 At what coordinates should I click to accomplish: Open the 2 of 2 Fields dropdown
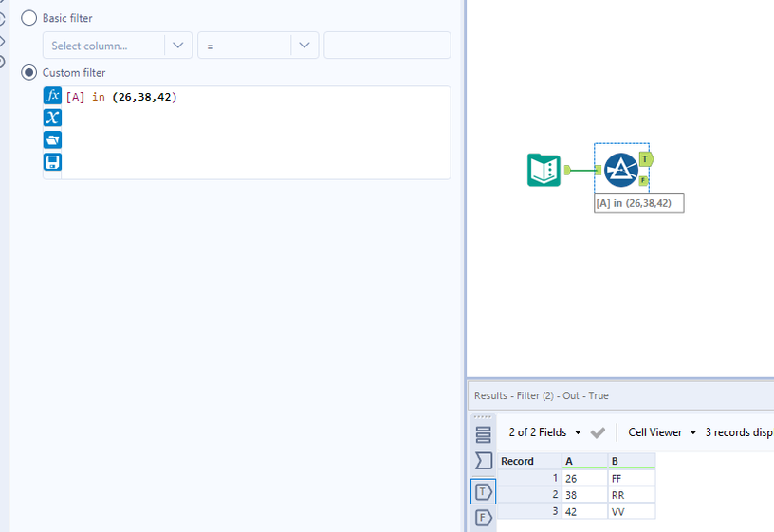click(x=544, y=432)
